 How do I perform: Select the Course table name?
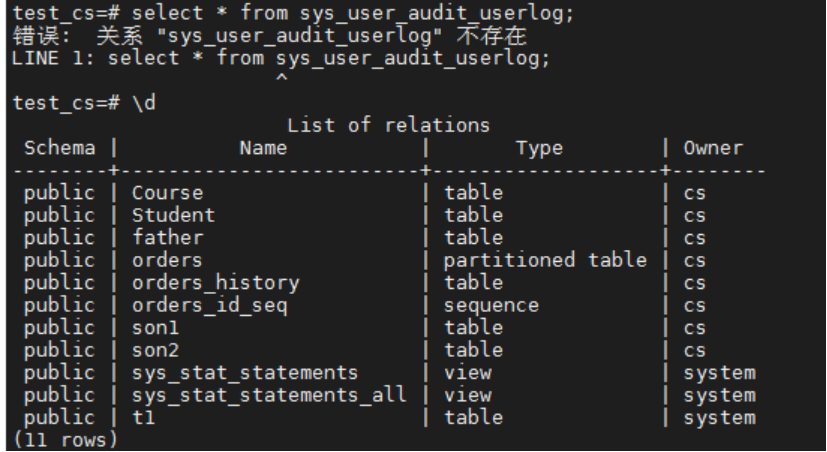pyautogui.click(x=167, y=192)
